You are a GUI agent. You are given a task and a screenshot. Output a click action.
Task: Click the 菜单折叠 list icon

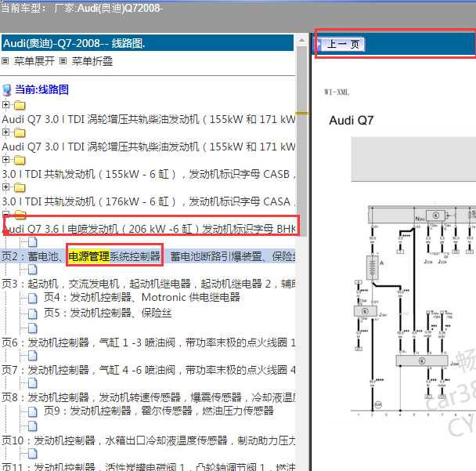(63, 61)
